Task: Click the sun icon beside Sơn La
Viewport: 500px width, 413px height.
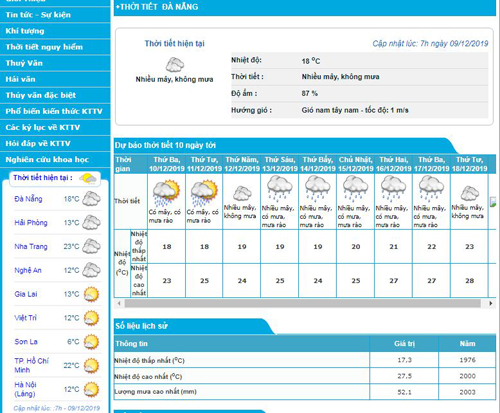Action: pos(91,342)
